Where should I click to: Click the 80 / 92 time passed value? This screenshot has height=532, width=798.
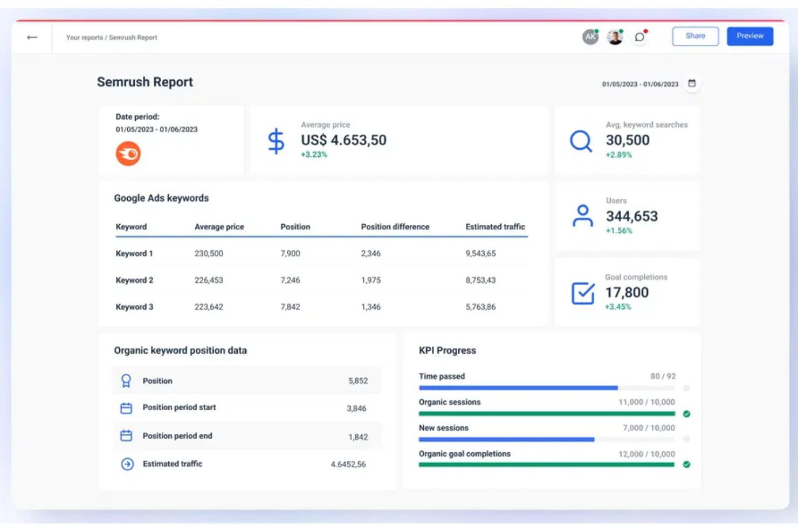coord(663,376)
